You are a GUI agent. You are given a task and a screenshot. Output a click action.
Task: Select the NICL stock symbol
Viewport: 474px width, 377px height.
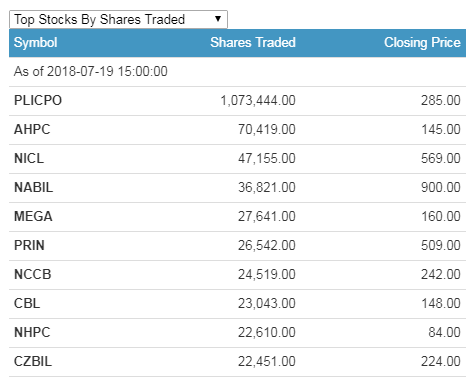tap(29, 158)
